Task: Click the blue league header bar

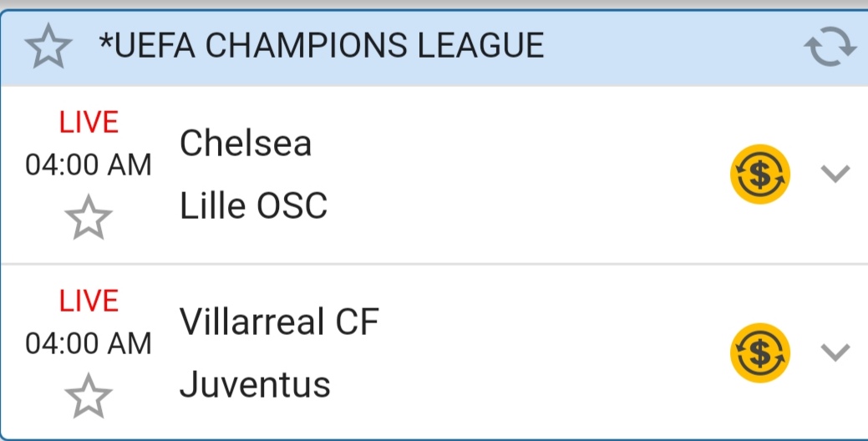Action: coord(668,48)
